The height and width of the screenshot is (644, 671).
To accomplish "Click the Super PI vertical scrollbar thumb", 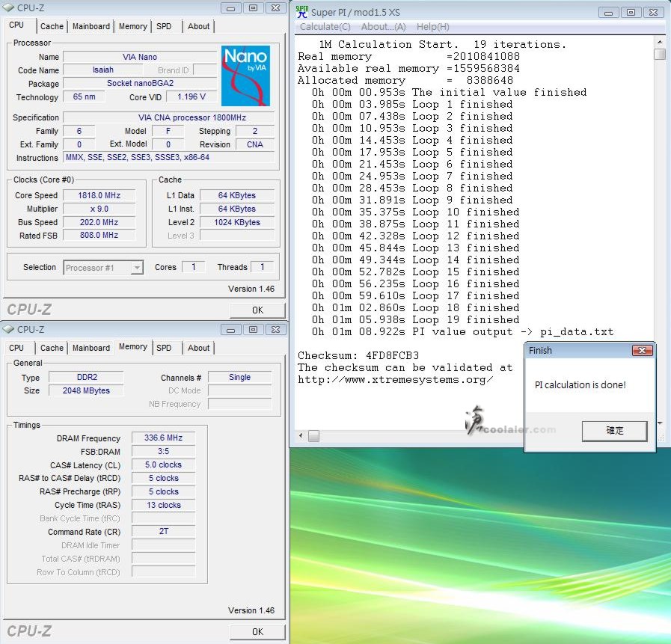I will tap(660, 55).
